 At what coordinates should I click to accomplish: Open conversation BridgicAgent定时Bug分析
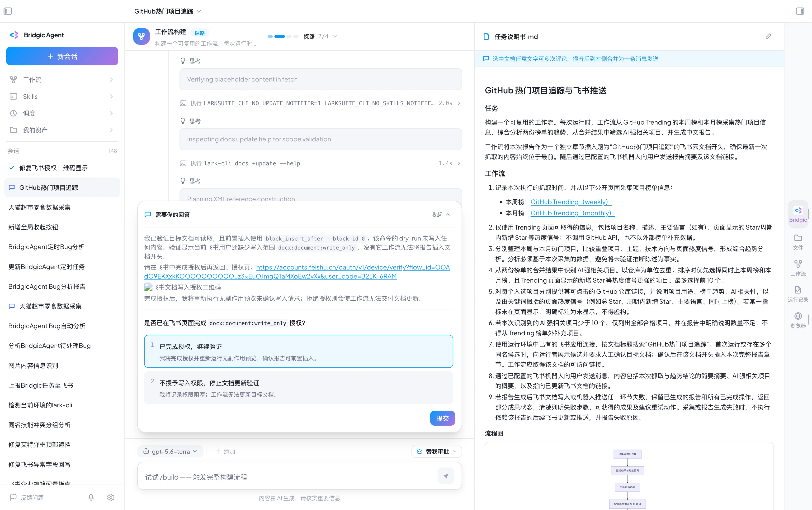(x=62, y=247)
